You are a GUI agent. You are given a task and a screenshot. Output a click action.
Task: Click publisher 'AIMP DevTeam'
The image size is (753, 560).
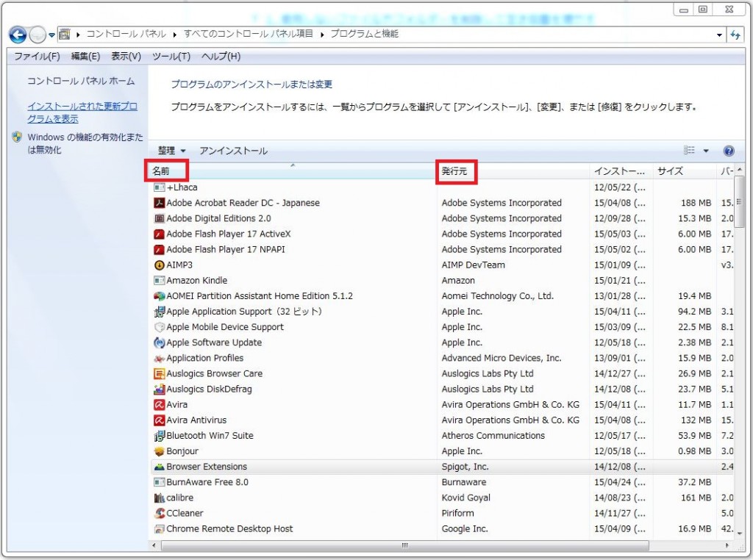tap(473, 265)
